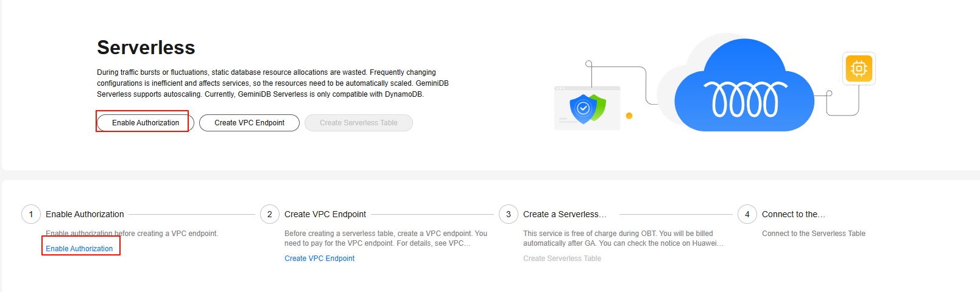This screenshot has height=292, width=980.
Task: Click the "Connect to the Serverless Table" description
Action: click(813, 234)
